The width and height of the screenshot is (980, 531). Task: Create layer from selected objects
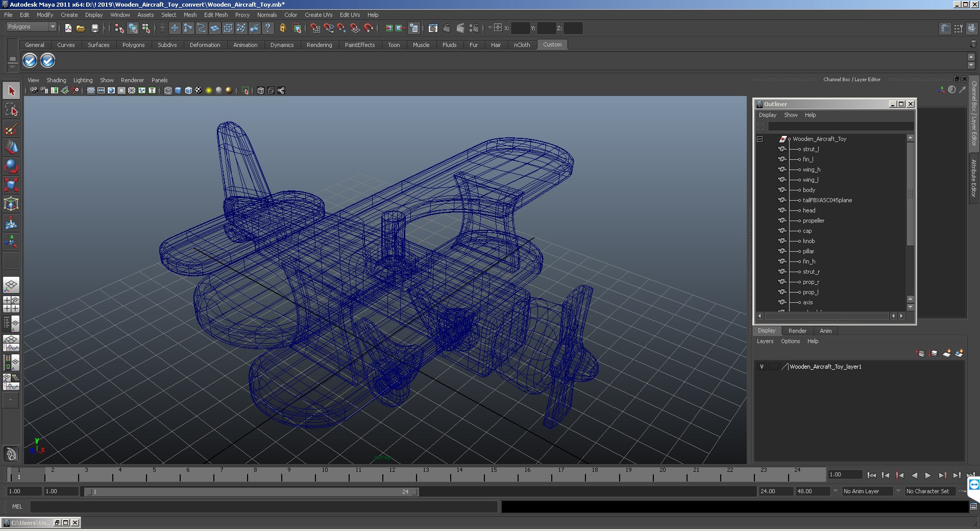click(959, 353)
